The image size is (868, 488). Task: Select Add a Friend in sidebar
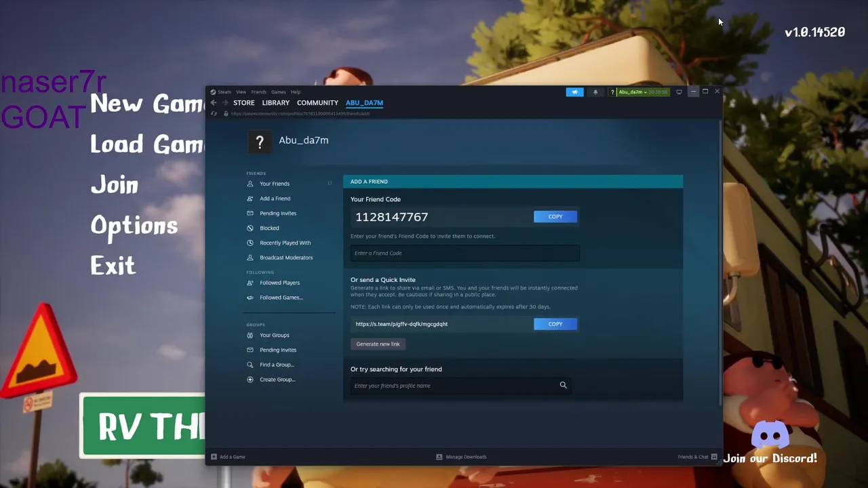[x=275, y=199]
